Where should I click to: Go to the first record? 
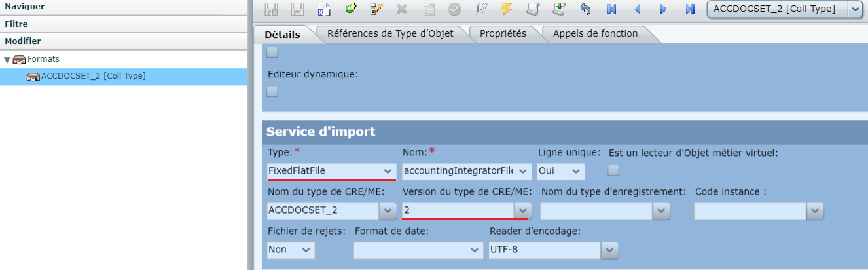tap(611, 9)
